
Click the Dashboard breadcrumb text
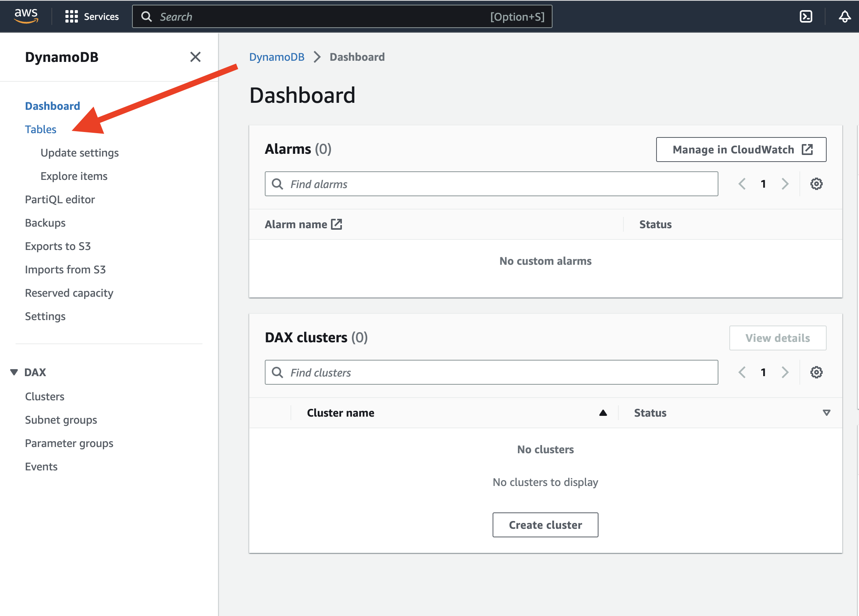pyautogui.click(x=357, y=57)
